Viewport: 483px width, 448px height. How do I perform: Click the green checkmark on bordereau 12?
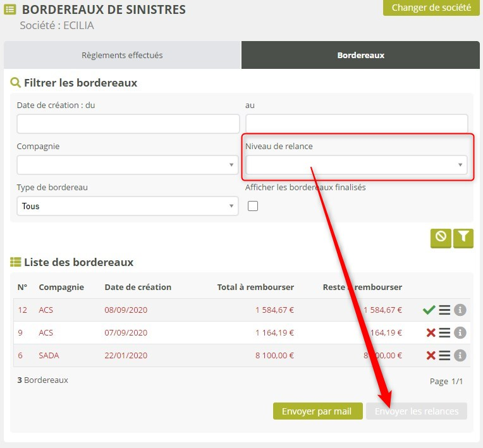429,310
